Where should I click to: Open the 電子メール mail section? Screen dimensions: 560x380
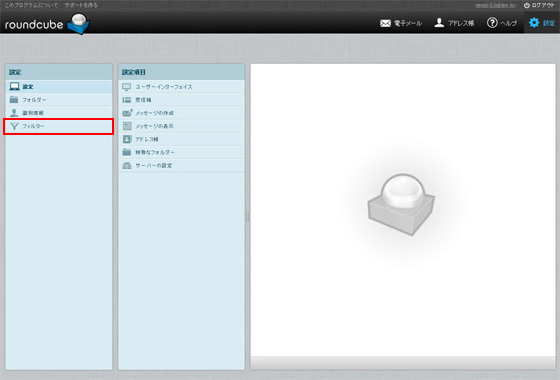click(x=400, y=23)
